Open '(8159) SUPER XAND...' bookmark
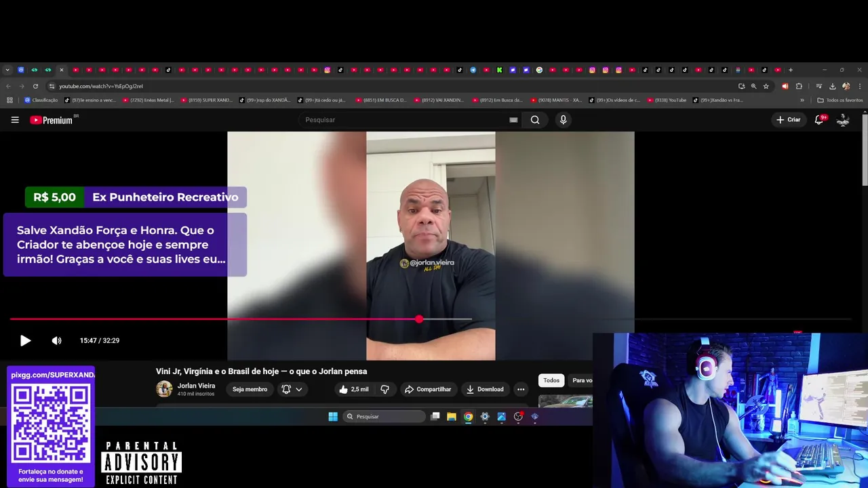Image resolution: width=868 pixels, height=488 pixels. (x=207, y=100)
